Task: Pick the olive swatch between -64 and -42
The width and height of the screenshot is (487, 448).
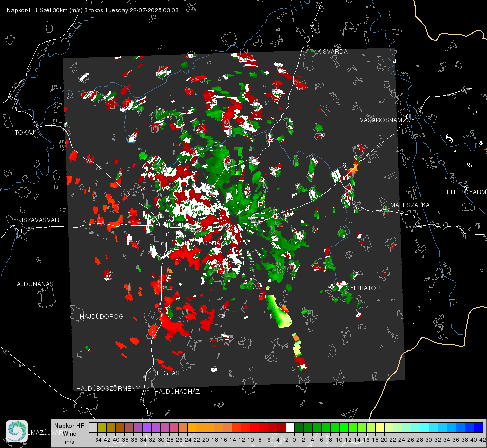Action: point(102,428)
